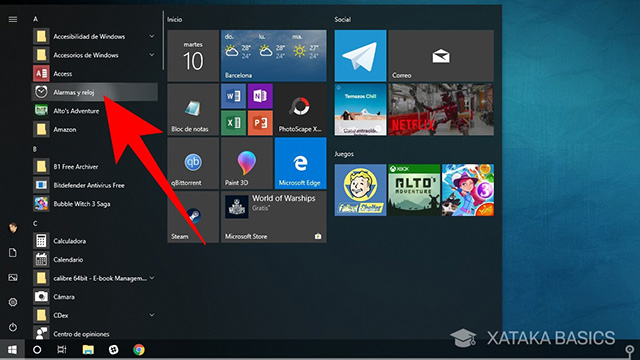This screenshot has height=360, width=640.
Task: Open the Correo mail tile
Action: point(441,56)
